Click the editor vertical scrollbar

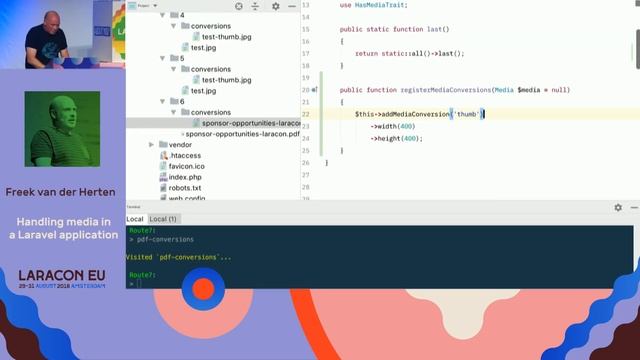637,49
